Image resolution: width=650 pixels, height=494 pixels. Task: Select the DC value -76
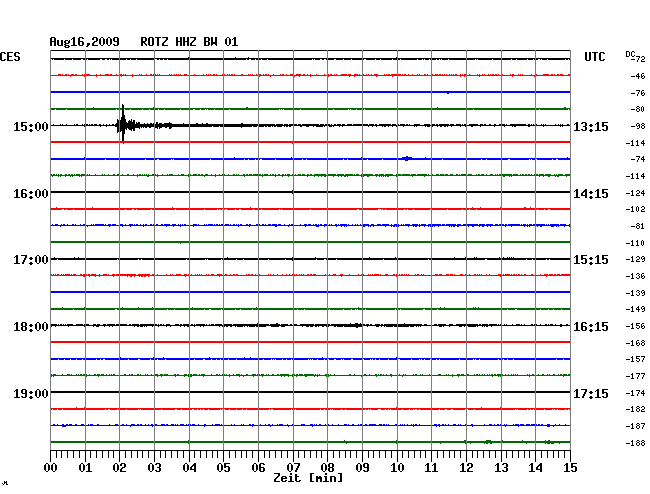point(638,93)
